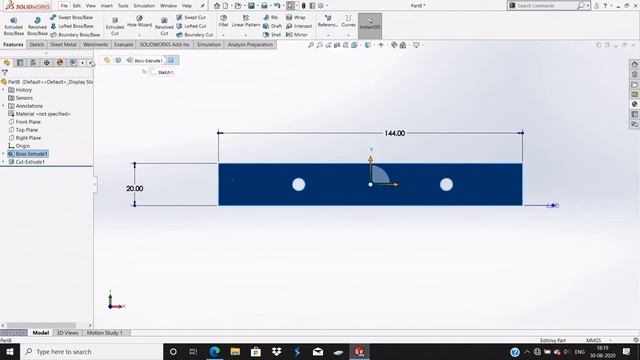Toggle the Sketch1 checkbox in breadcrumb
Screen dimensions: 640x360
(x=153, y=72)
